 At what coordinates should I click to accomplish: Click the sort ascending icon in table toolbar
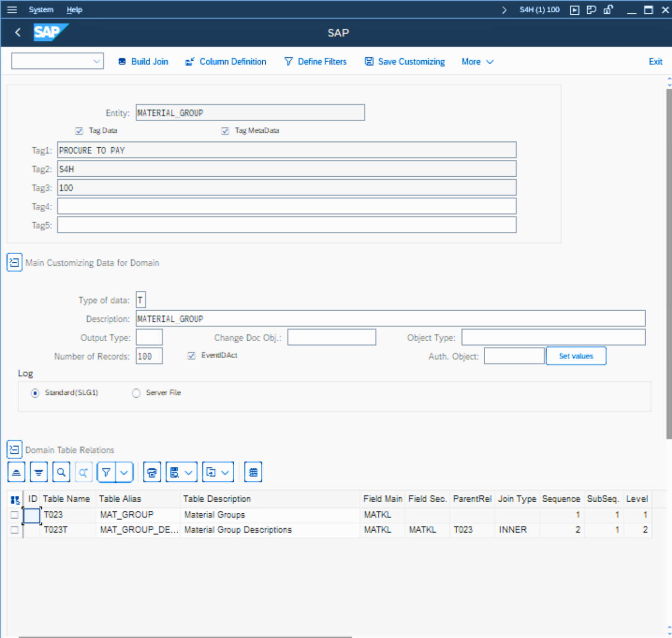point(16,472)
